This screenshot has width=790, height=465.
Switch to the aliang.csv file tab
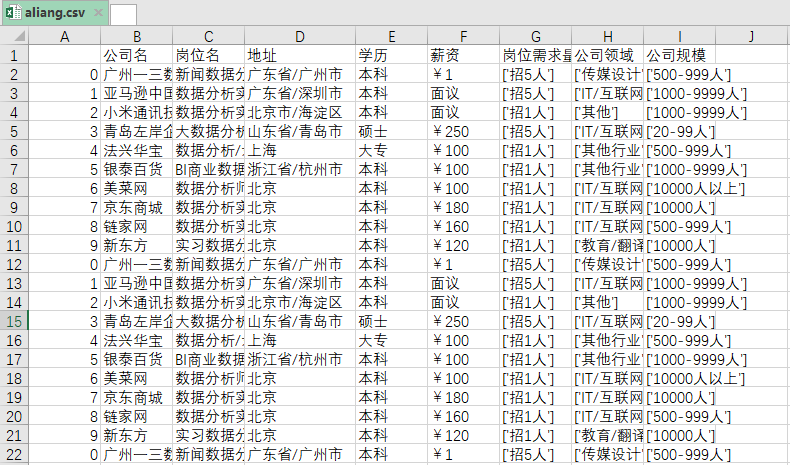point(54,13)
